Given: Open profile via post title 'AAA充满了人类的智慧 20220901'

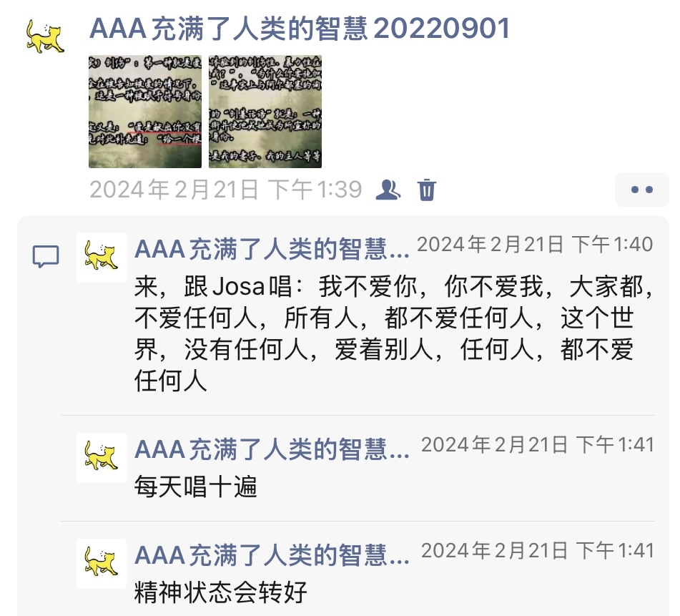Looking at the screenshot, I should pos(299,29).
